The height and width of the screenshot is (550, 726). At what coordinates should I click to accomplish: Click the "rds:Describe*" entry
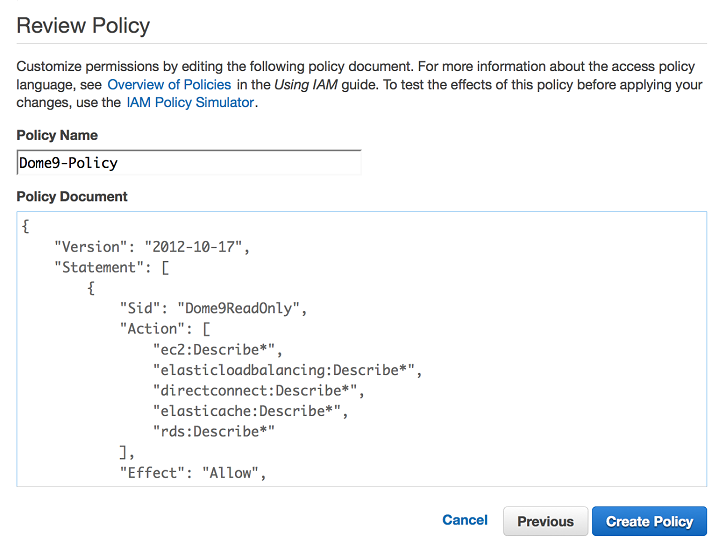click(x=214, y=431)
